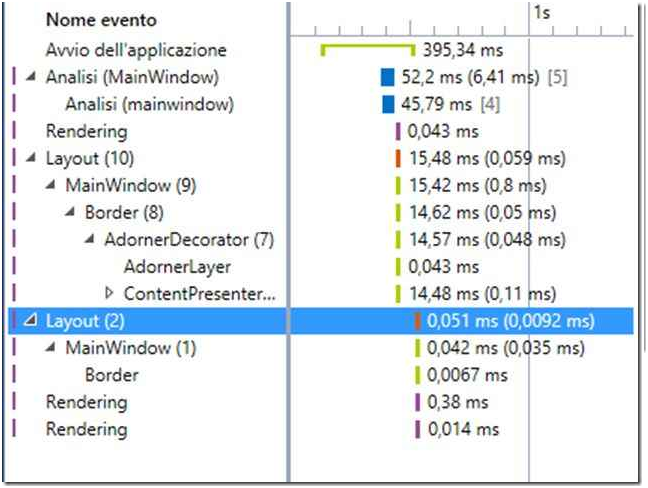
Task: Click the Nome evento column header
Action: (101, 20)
